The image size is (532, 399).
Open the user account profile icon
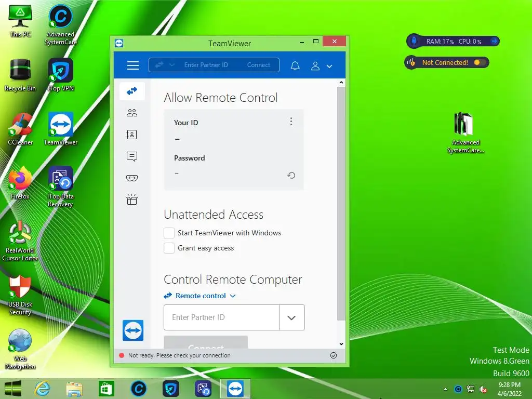[315, 66]
